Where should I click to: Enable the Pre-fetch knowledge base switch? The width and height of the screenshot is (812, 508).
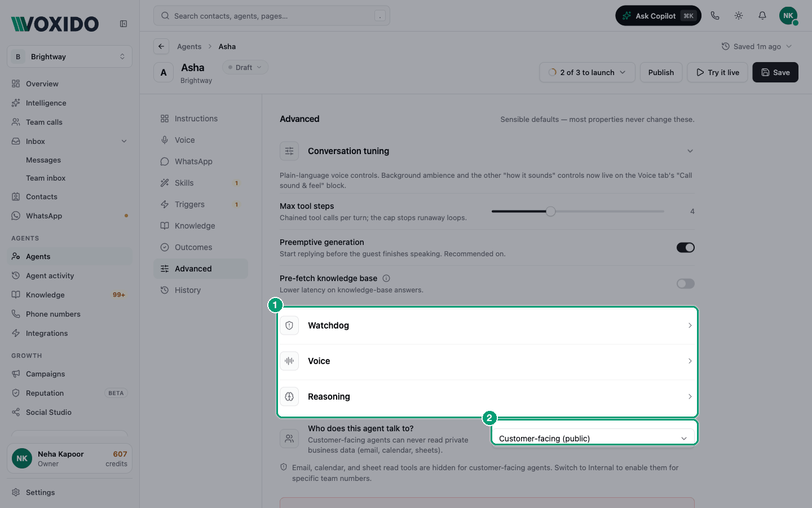686,284
